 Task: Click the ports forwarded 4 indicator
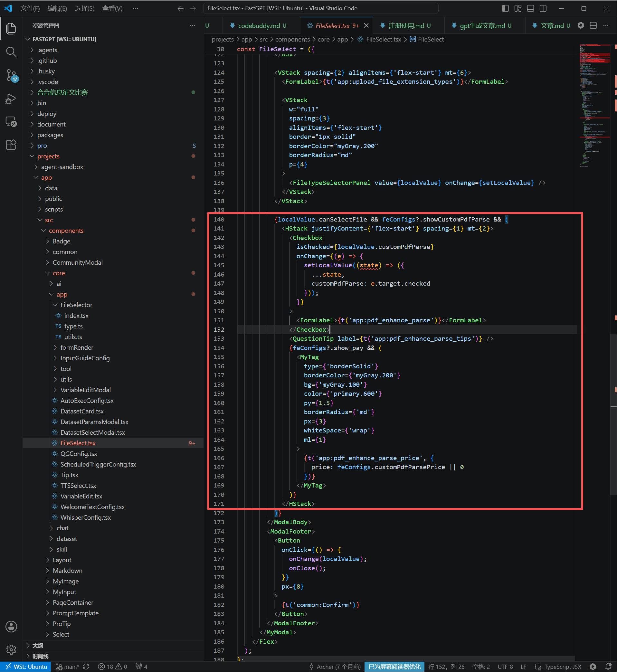coord(142,667)
